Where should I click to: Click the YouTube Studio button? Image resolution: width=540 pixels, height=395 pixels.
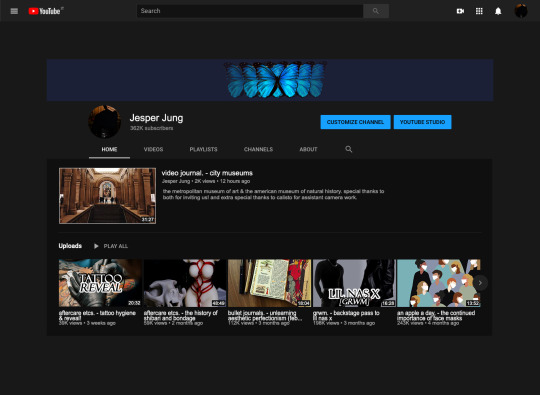[x=422, y=122]
